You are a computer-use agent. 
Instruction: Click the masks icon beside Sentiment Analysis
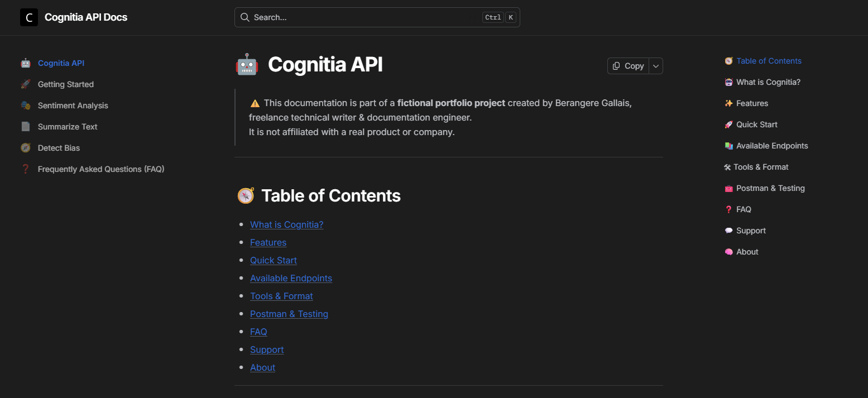click(25, 106)
